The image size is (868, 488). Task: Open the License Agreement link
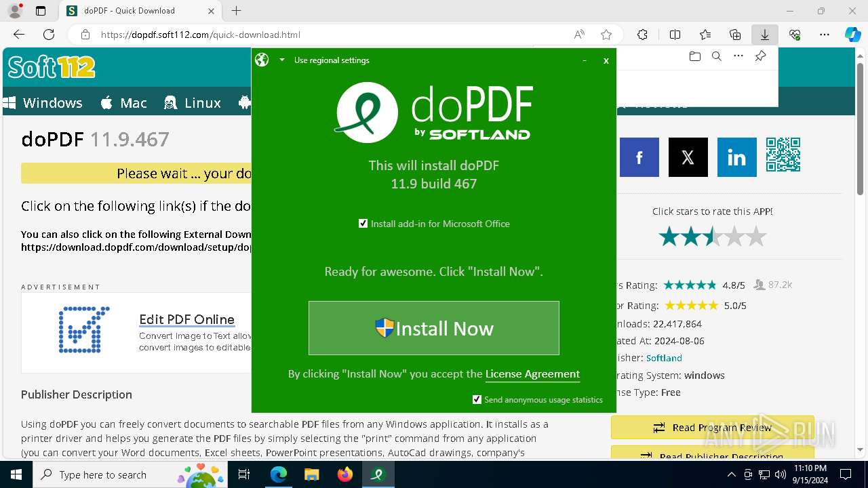532,374
